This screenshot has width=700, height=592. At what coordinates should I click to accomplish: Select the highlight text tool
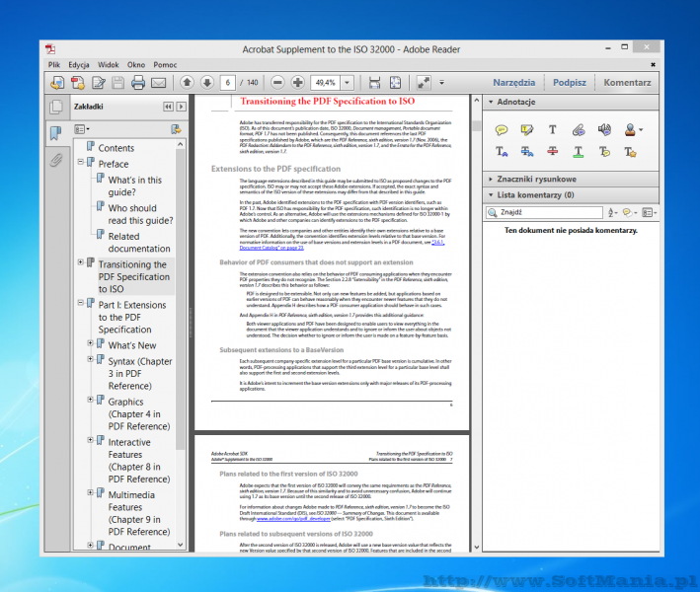coord(527,130)
